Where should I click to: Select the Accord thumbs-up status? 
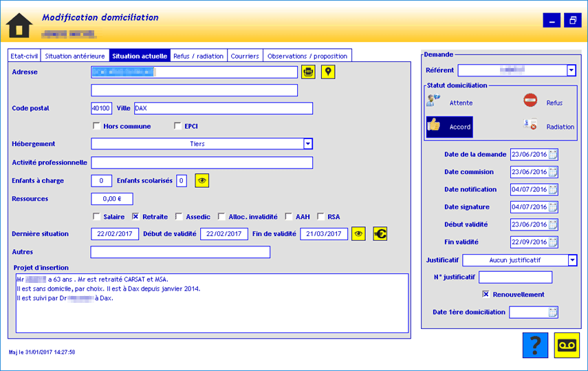click(449, 127)
